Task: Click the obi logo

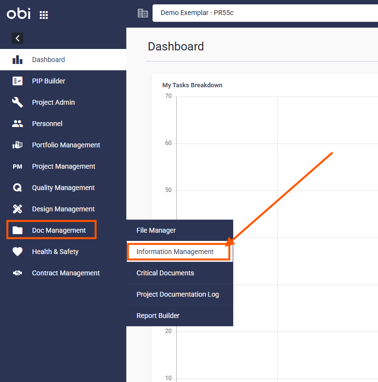Action: click(x=19, y=14)
